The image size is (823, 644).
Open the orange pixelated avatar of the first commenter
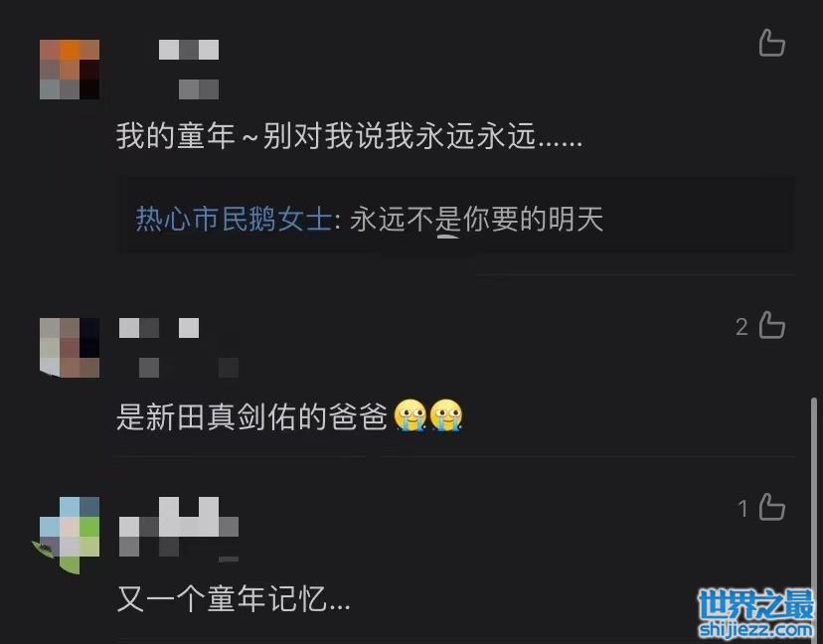pos(70,70)
